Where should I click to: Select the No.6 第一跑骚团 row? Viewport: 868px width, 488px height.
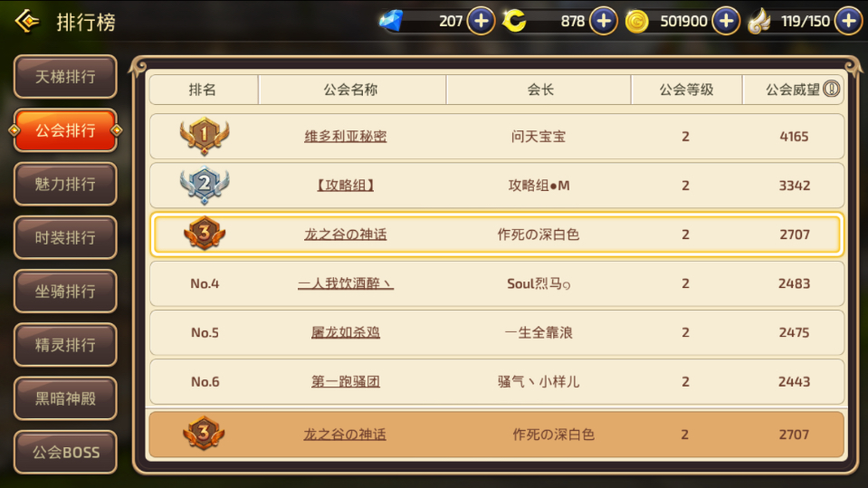(497, 382)
